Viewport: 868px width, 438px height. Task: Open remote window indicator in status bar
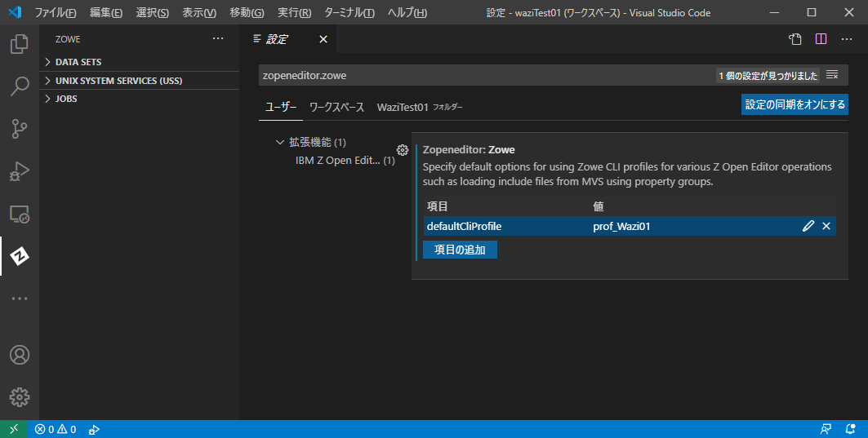tap(14, 429)
